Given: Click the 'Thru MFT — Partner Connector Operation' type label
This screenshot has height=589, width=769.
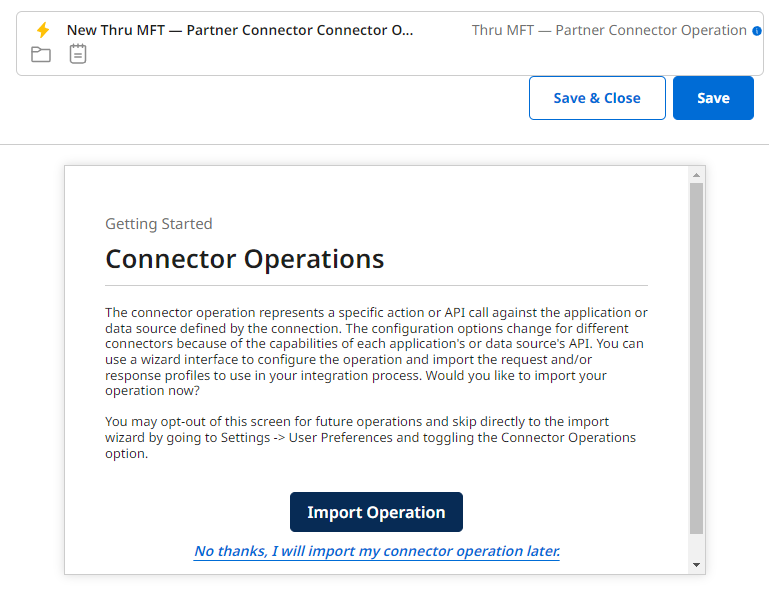Looking at the screenshot, I should (x=609, y=30).
